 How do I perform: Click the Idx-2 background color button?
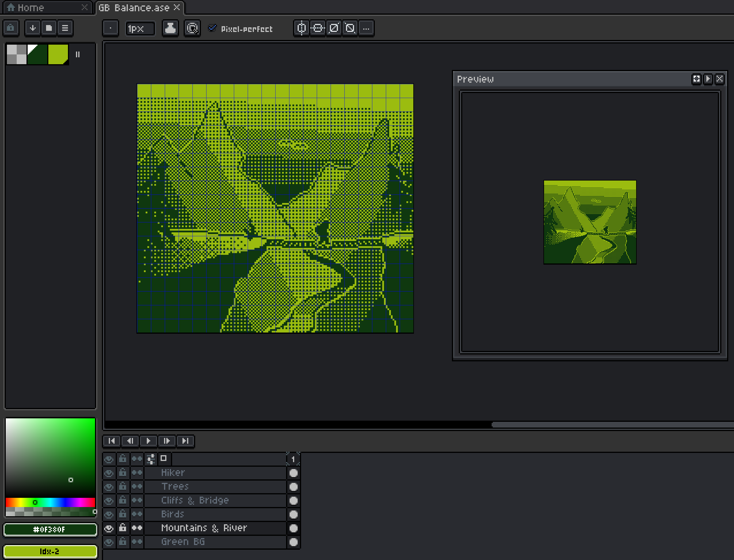point(50,551)
